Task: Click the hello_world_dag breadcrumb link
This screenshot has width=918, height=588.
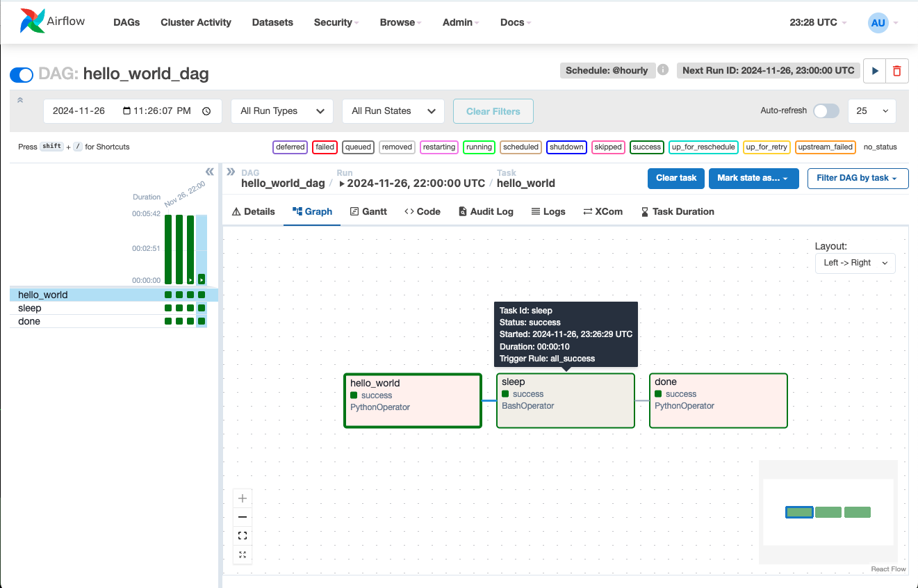Action: 283,183
